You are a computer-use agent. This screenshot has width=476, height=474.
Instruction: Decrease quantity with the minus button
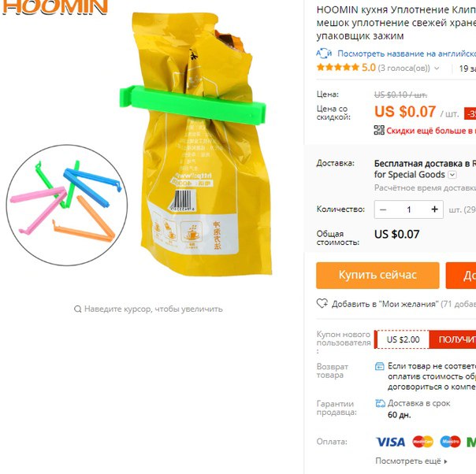pyautogui.click(x=383, y=209)
